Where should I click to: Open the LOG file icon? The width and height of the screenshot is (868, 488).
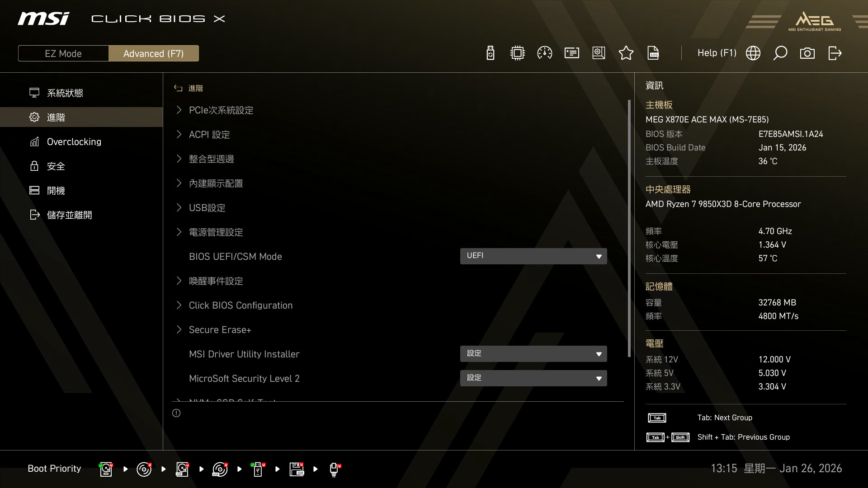point(653,53)
